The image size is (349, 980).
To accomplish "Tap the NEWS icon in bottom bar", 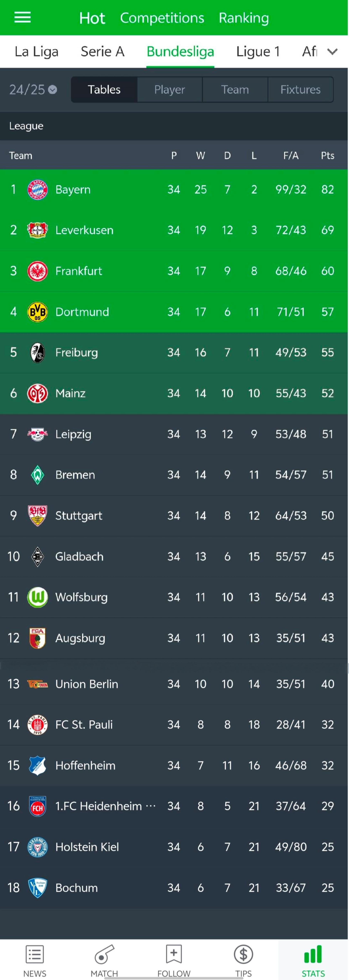I will pos(35,954).
